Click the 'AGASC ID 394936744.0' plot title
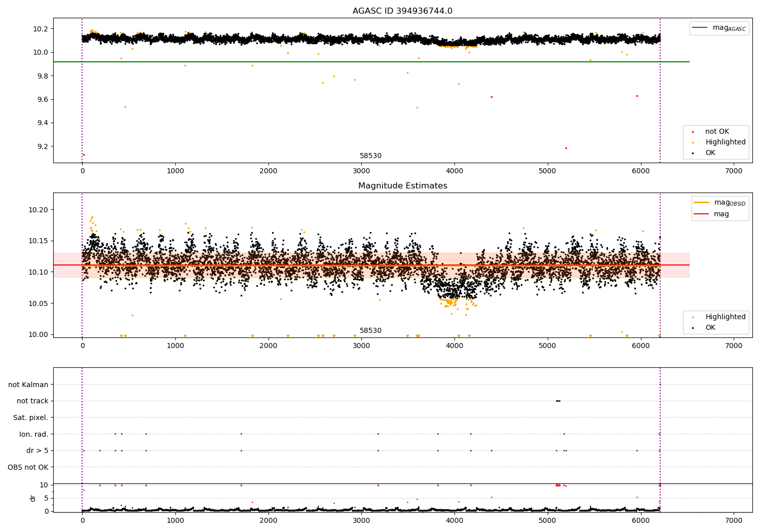The height and width of the screenshot is (532, 760). coord(403,11)
